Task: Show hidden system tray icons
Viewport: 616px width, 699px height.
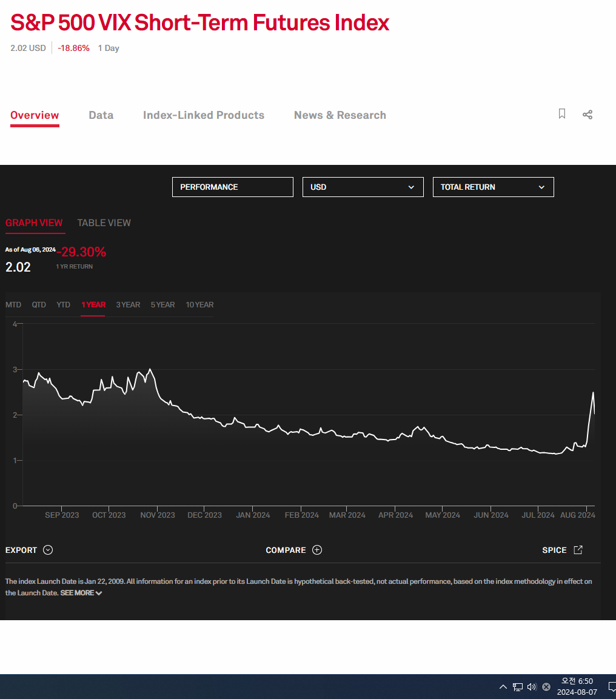Action: pyautogui.click(x=503, y=686)
